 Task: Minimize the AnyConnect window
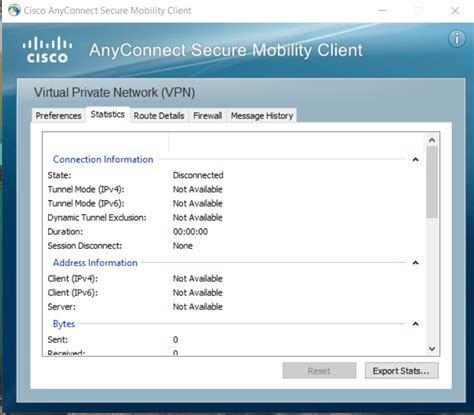pyautogui.click(x=382, y=11)
